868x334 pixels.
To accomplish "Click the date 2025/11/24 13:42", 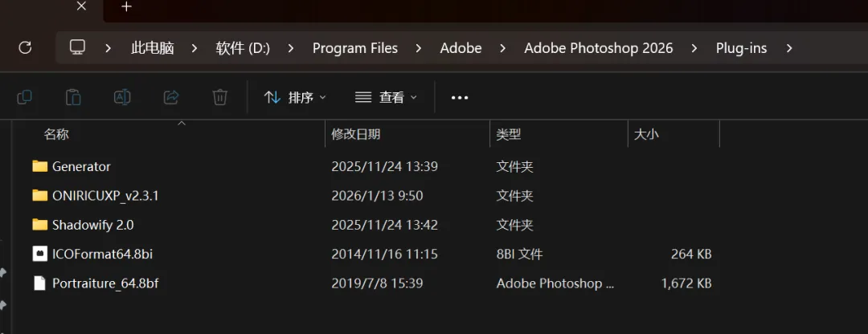I will click(x=385, y=225).
